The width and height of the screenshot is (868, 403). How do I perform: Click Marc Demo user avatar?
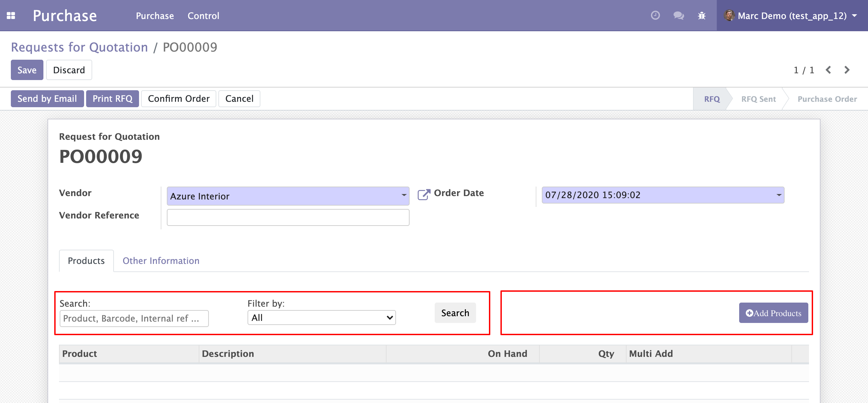pos(729,16)
